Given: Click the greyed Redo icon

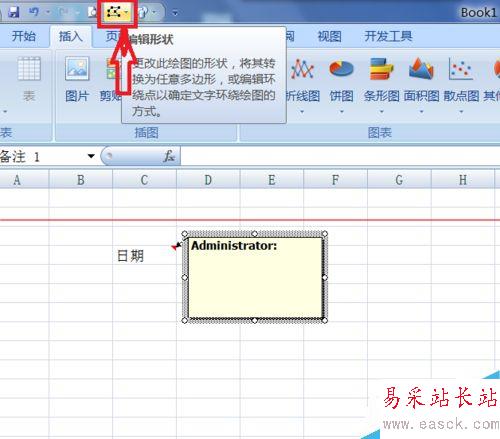Looking at the screenshot, I should (64, 12).
